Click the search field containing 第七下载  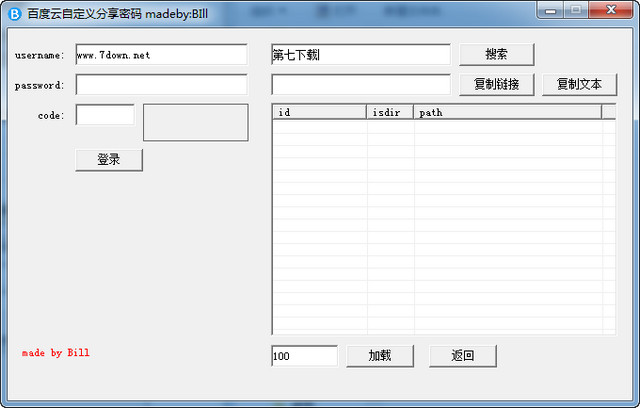(361, 55)
